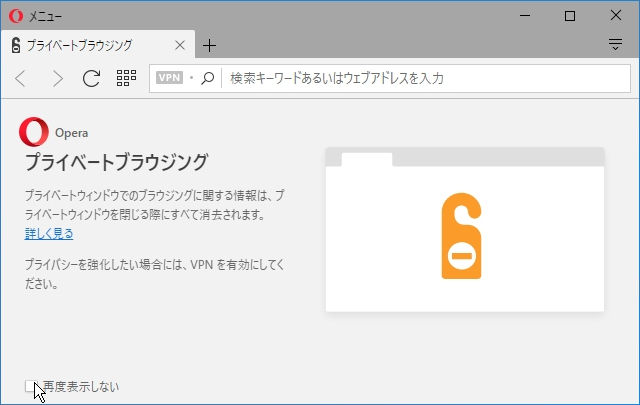Image resolution: width=640 pixels, height=405 pixels.
Task: Open the tab menu icon at top right
Action: [x=615, y=44]
